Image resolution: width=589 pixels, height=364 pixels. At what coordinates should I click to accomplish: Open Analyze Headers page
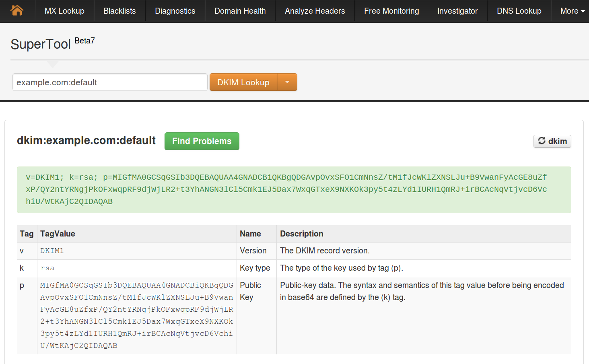(x=315, y=11)
